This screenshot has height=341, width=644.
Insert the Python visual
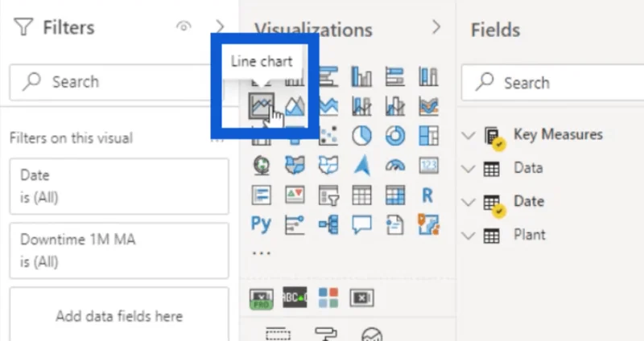tap(261, 224)
